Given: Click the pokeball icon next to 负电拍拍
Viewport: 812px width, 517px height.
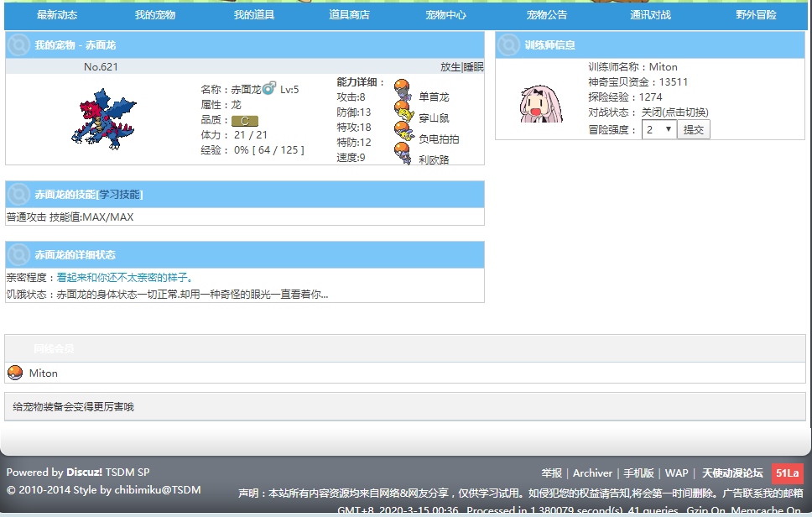Looking at the screenshot, I should (x=403, y=132).
